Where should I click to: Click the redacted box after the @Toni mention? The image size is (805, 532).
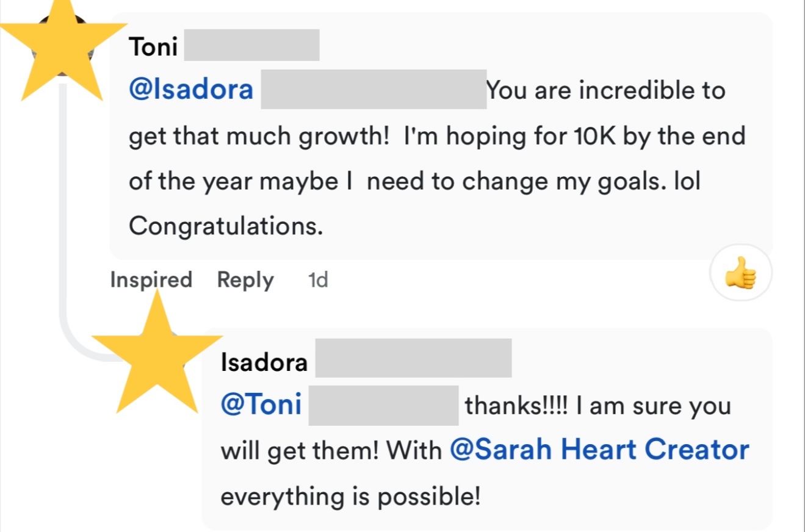tap(383, 406)
